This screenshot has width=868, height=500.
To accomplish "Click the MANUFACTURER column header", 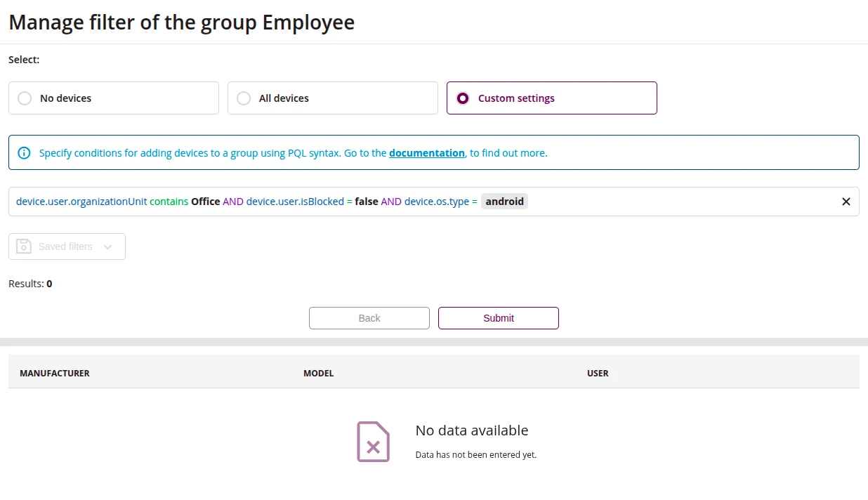I will (x=55, y=373).
